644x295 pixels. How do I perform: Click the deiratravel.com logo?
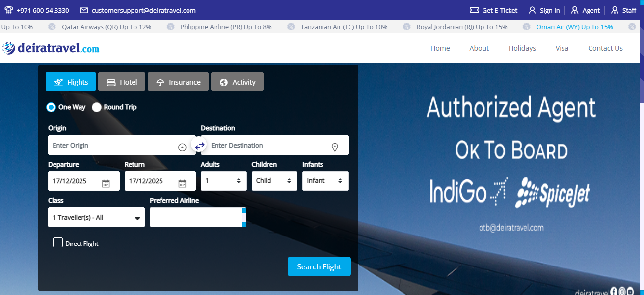(x=51, y=48)
